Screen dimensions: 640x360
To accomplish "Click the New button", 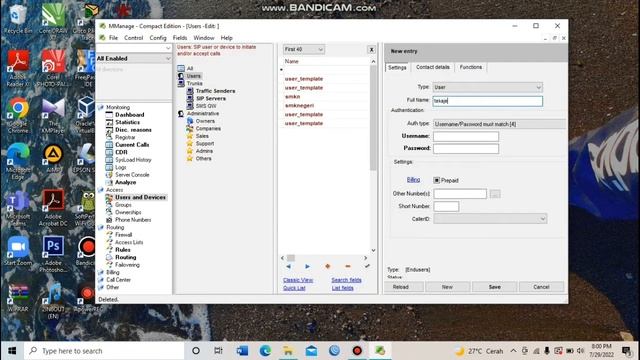I will (x=447, y=287).
